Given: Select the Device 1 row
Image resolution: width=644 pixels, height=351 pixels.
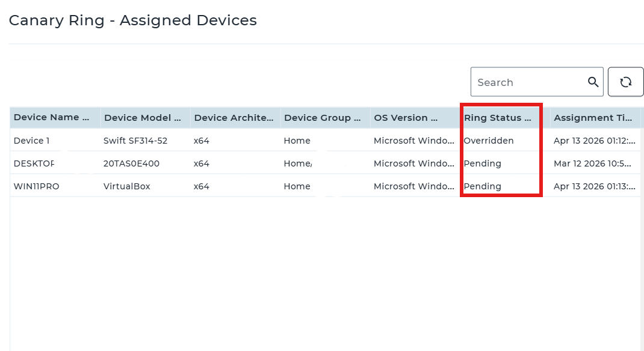Looking at the screenshot, I should tap(325, 141).
